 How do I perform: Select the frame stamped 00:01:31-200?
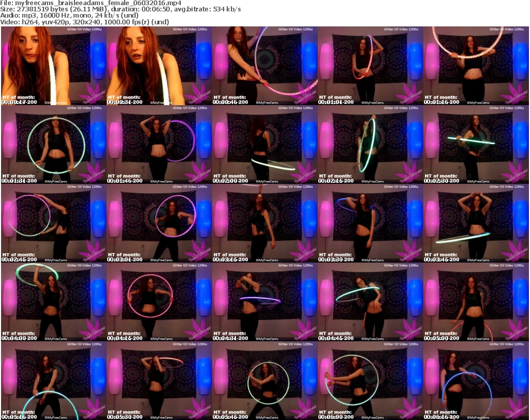54,144
